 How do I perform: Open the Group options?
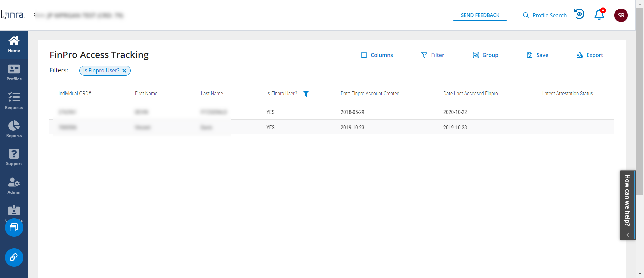click(485, 55)
